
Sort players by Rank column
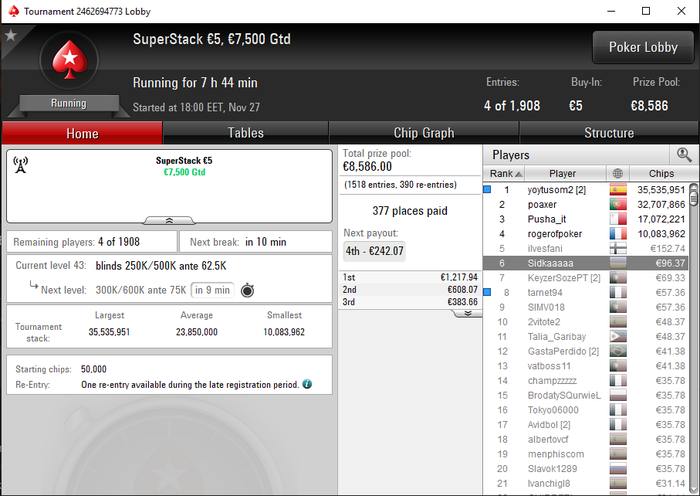pos(504,173)
